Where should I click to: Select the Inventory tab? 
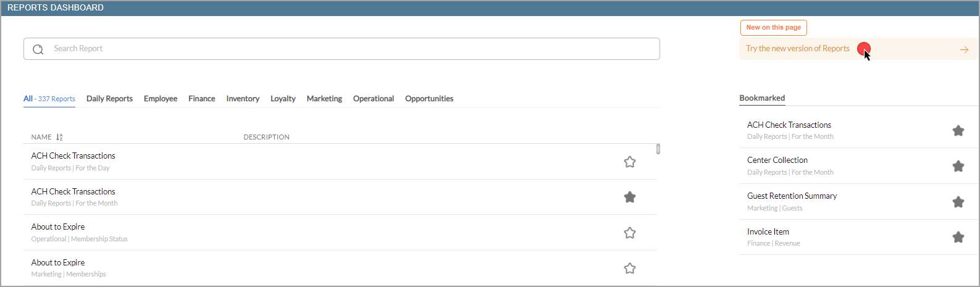[x=243, y=99]
